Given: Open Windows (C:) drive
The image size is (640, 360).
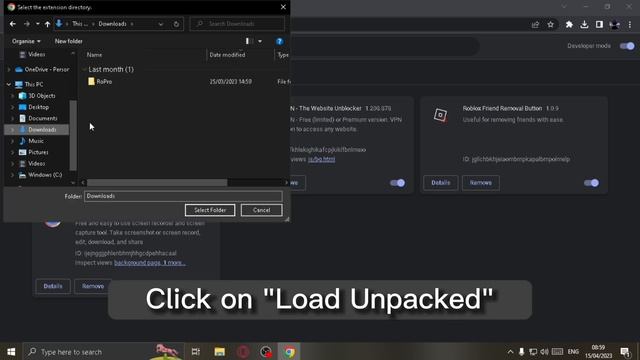Looking at the screenshot, I should [x=40, y=175].
